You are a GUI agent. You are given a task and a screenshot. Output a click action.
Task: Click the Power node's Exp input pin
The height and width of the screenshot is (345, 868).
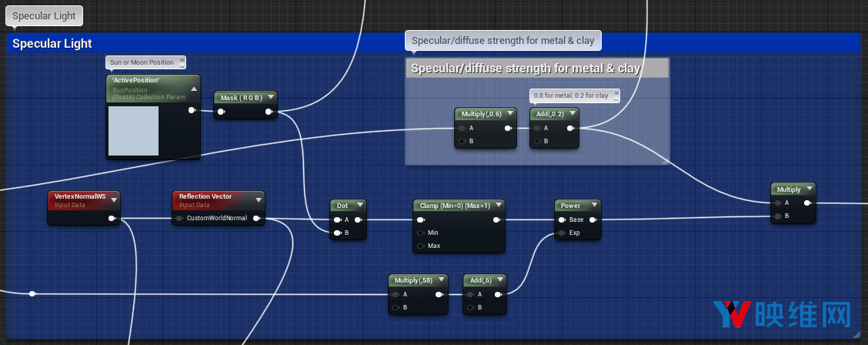coord(562,232)
